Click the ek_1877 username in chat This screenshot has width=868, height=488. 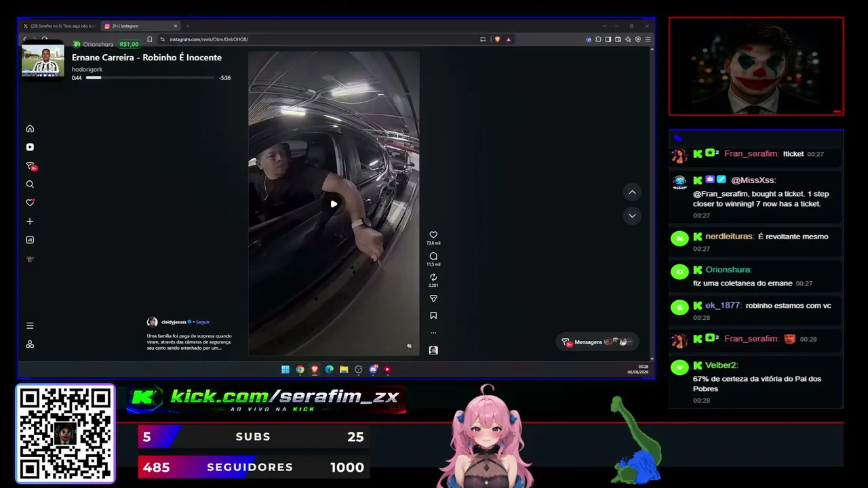pos(723,306)
